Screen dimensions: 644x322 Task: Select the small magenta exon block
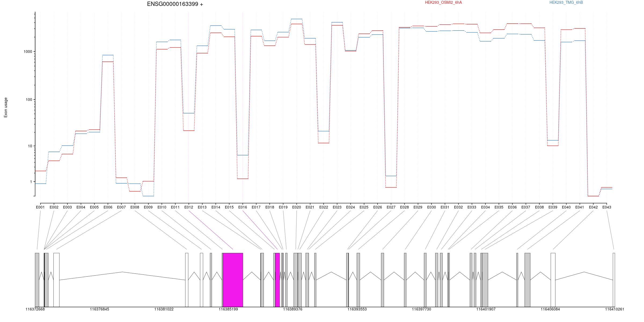(277, 280)
